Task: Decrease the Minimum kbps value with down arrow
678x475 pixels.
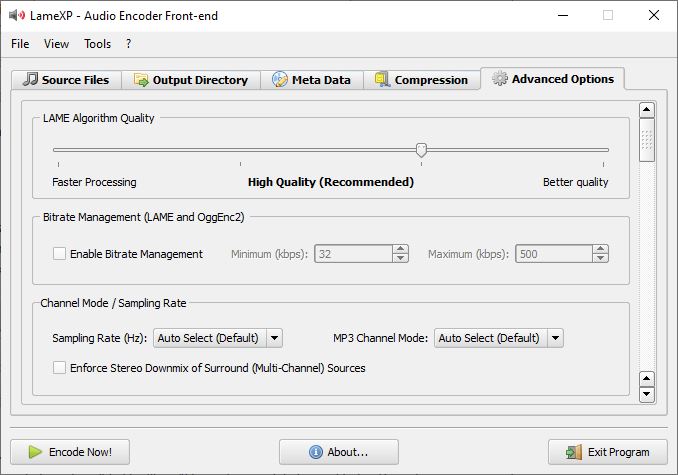Action: [400, 258]
